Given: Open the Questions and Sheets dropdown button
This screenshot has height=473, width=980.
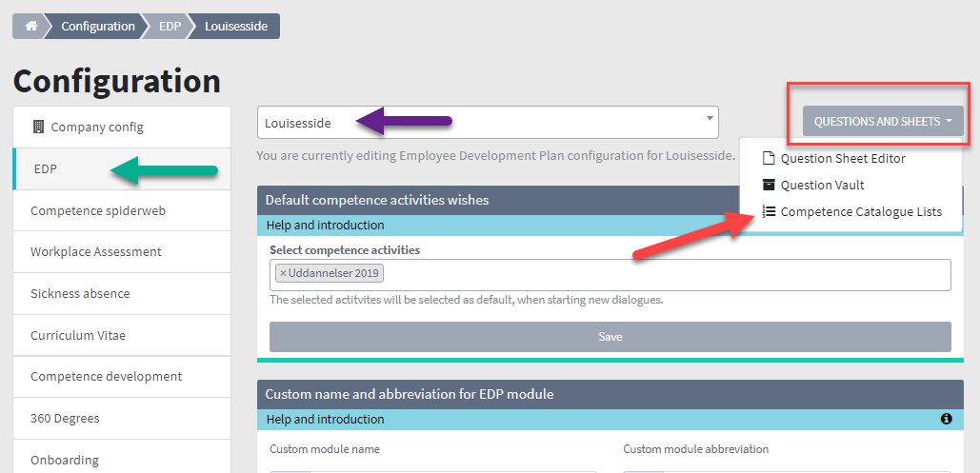Looking at the screenshot, I should click(883, 121).
